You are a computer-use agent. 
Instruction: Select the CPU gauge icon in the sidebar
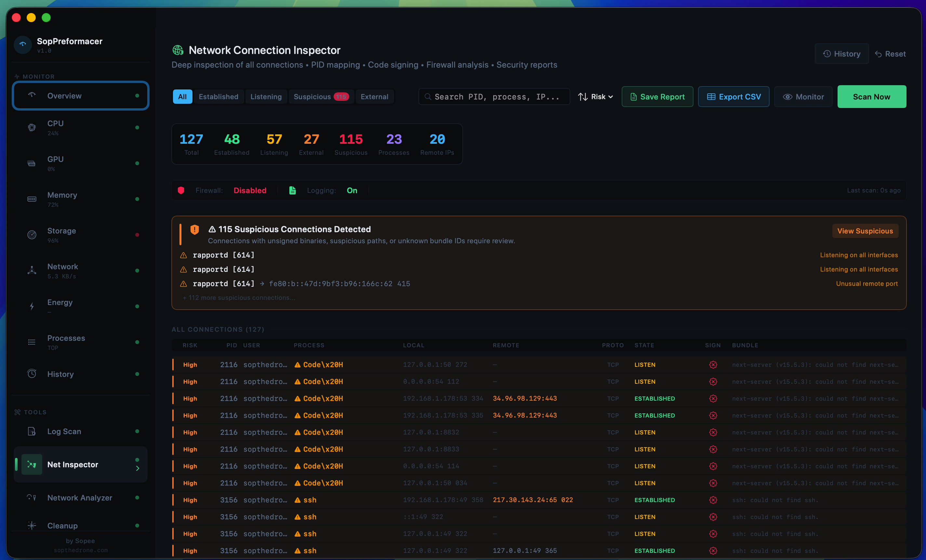point(32,127)
